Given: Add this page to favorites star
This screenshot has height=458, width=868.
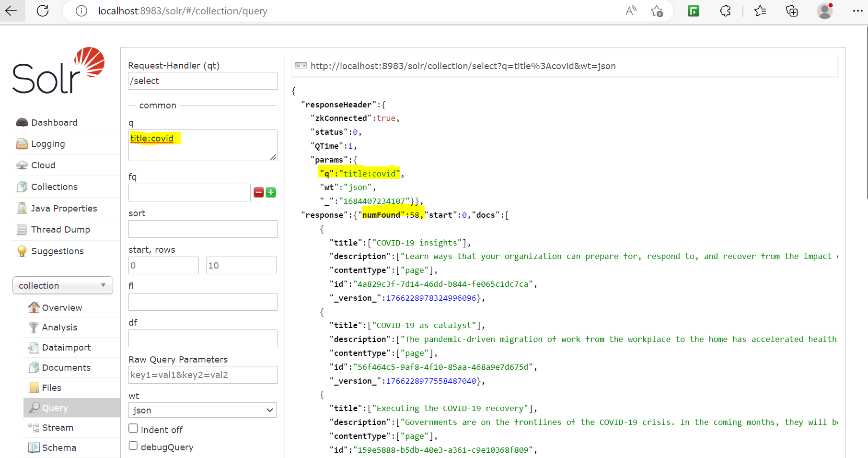Looking at the screenshot, I should pos(657,11).
